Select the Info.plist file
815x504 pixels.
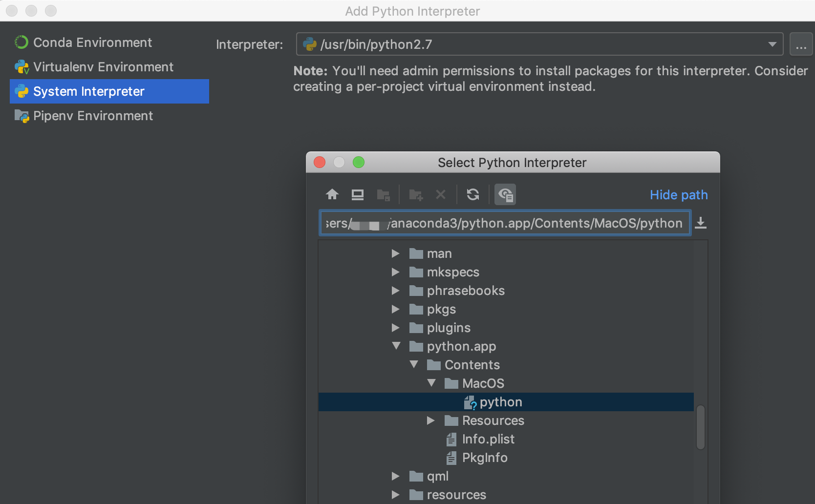(x=506, y=439)
